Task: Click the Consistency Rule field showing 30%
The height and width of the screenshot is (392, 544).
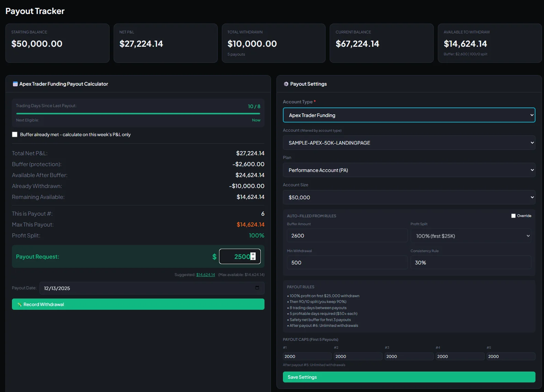Action: coord(471,263)
